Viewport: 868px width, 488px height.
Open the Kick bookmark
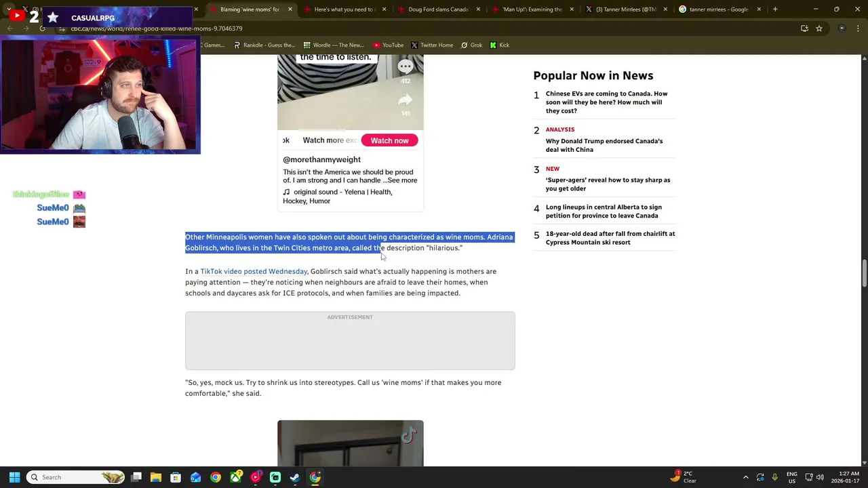coord(499,45)
